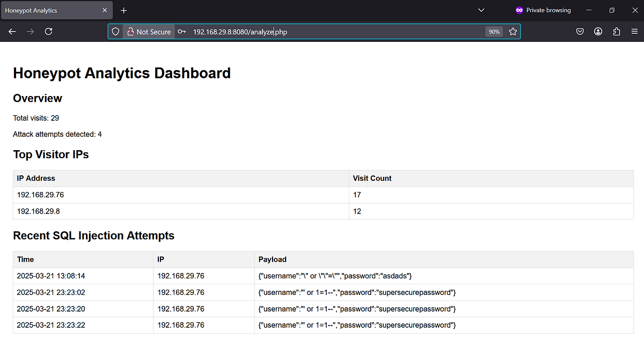The image size is (644, 362).
Task: Expand the list-all-tabs chevron
Action: coord(481,10)
